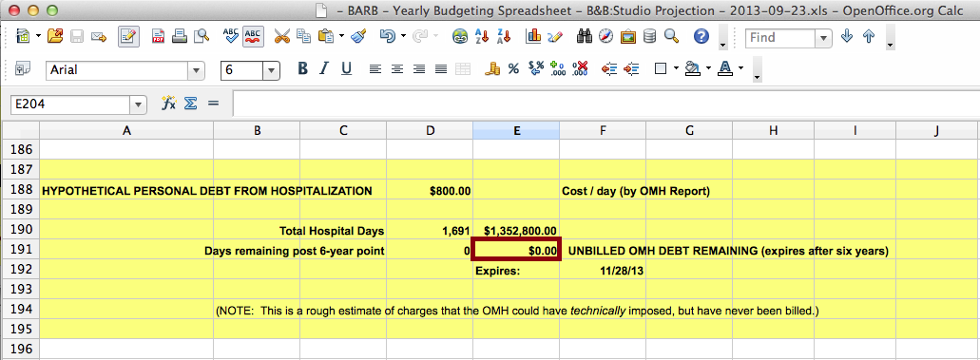Open the Font Color dropdown arrow
Viewport: 980px width, 360px height.
pos(741,68)
